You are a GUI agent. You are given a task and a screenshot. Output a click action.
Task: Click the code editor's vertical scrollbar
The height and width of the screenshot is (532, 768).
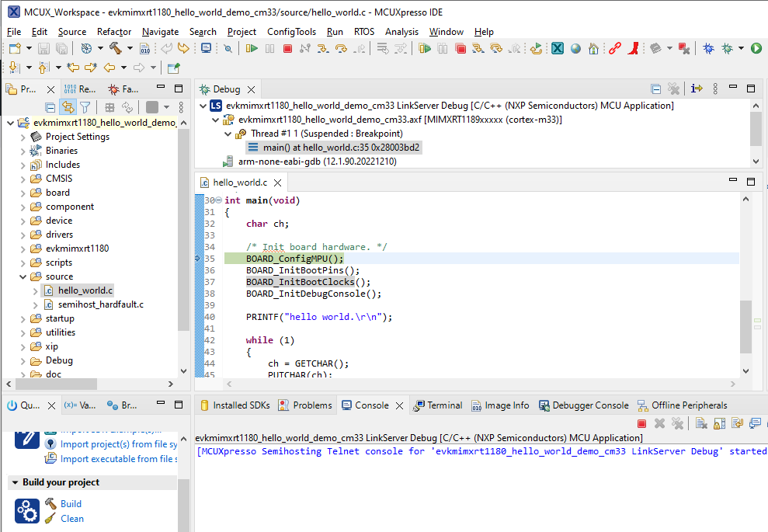point(746,326)
